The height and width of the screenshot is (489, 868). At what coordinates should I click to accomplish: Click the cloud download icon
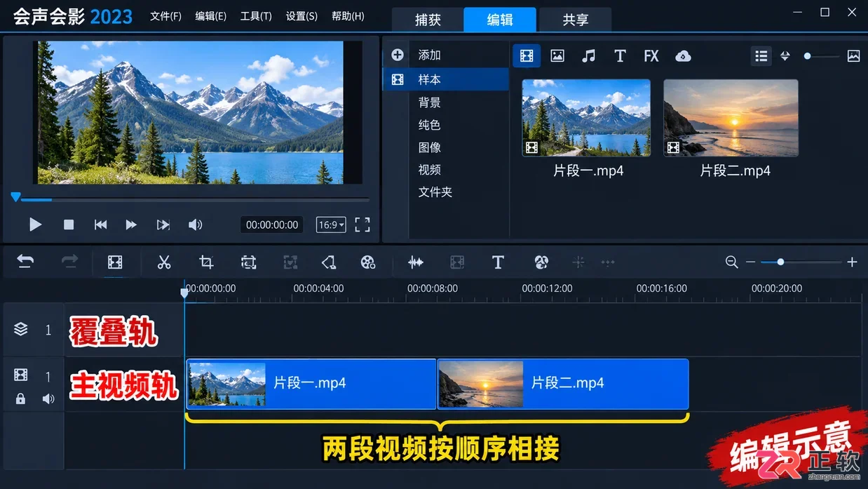click(x=683, y=56)
